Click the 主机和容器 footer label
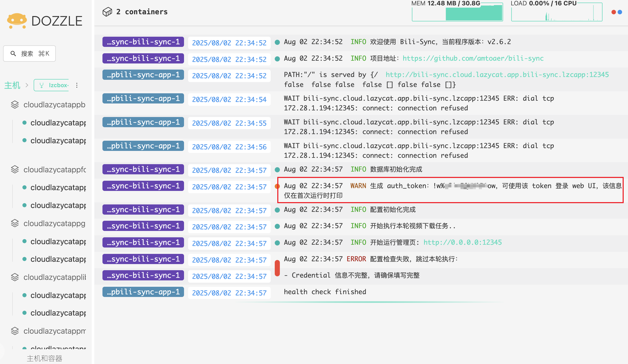The image size is (628, 364). [45, 358]
